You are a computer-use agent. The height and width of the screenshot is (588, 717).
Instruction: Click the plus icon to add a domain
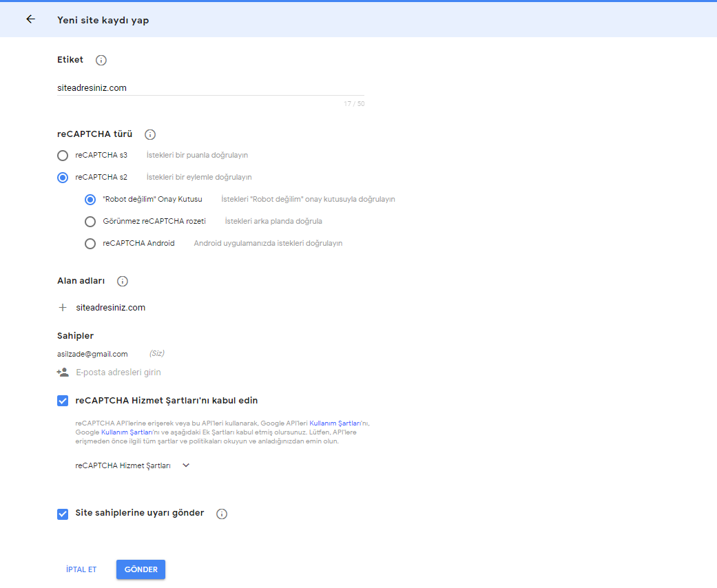click(x=63, y=308)
